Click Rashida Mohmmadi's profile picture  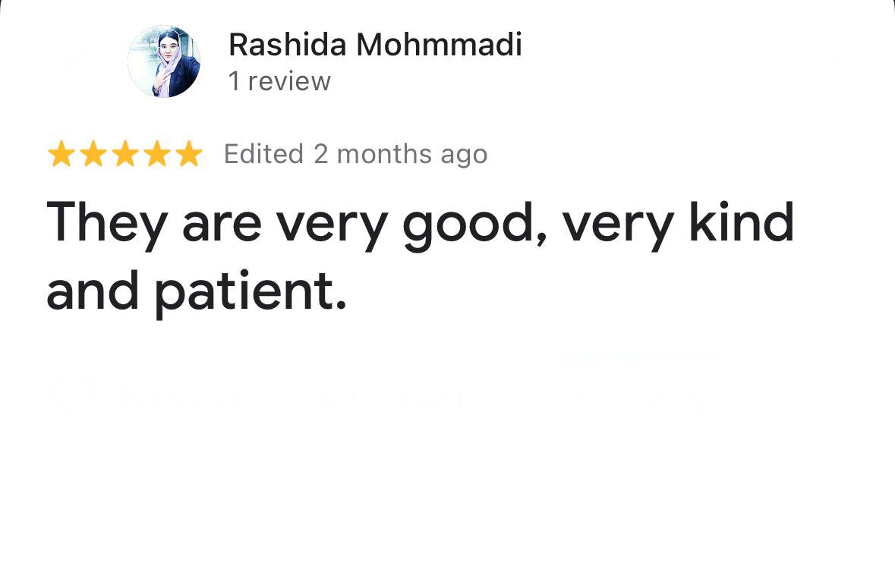point(164,61)
